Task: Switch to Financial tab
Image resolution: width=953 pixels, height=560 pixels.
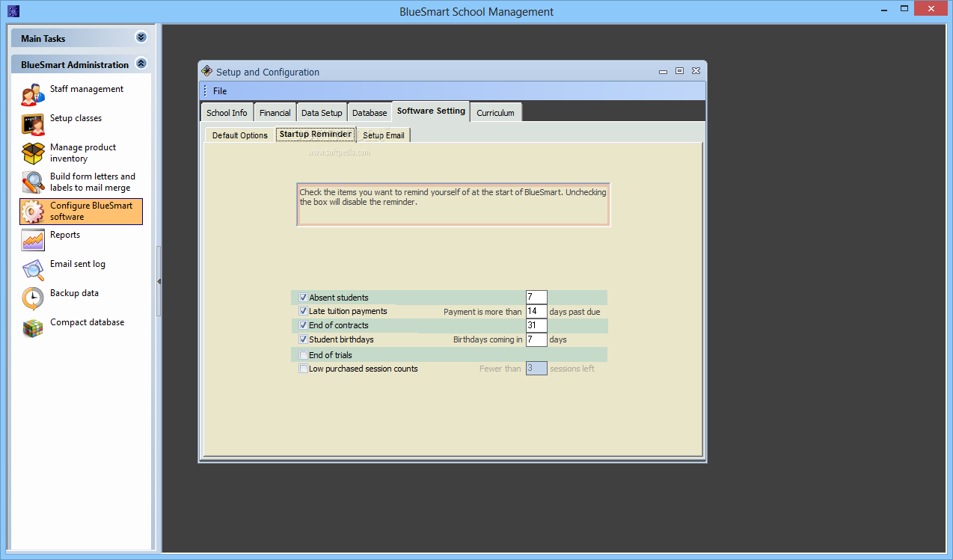Action: point(275,113)
